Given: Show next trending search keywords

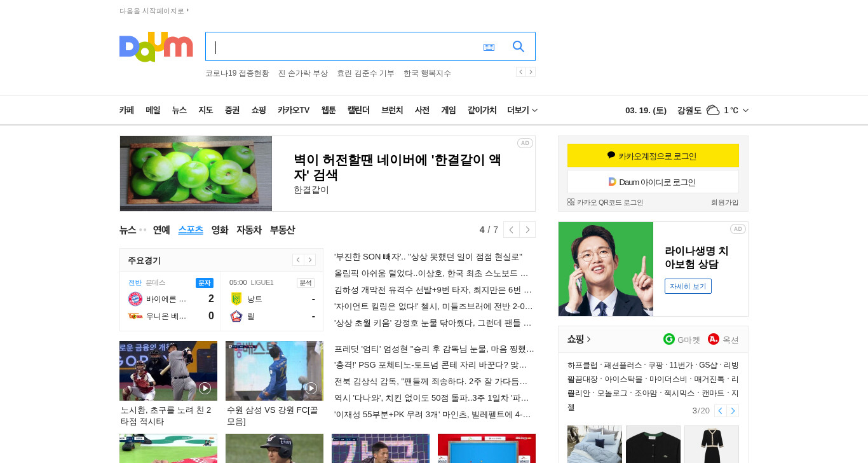Looking at the screenshot, I should 531,72.
